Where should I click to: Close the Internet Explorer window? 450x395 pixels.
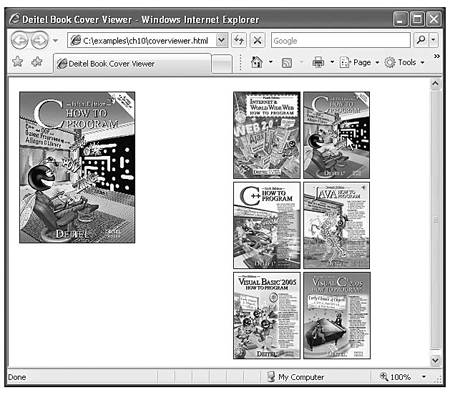pos(434,19)
